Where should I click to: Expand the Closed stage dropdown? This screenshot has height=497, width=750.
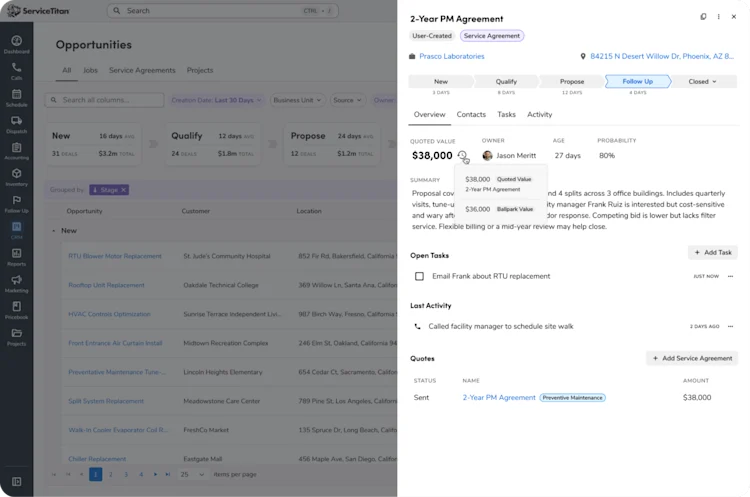pyautogui.click(x=703, y=81)
